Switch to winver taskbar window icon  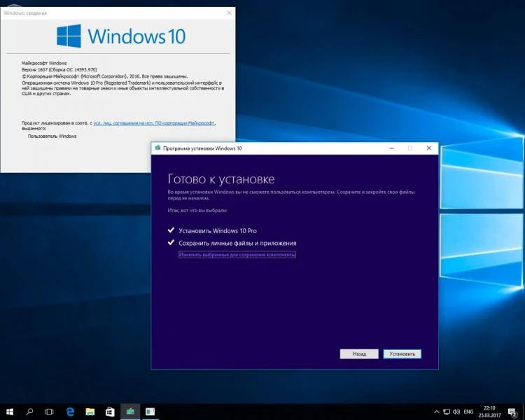150,412
